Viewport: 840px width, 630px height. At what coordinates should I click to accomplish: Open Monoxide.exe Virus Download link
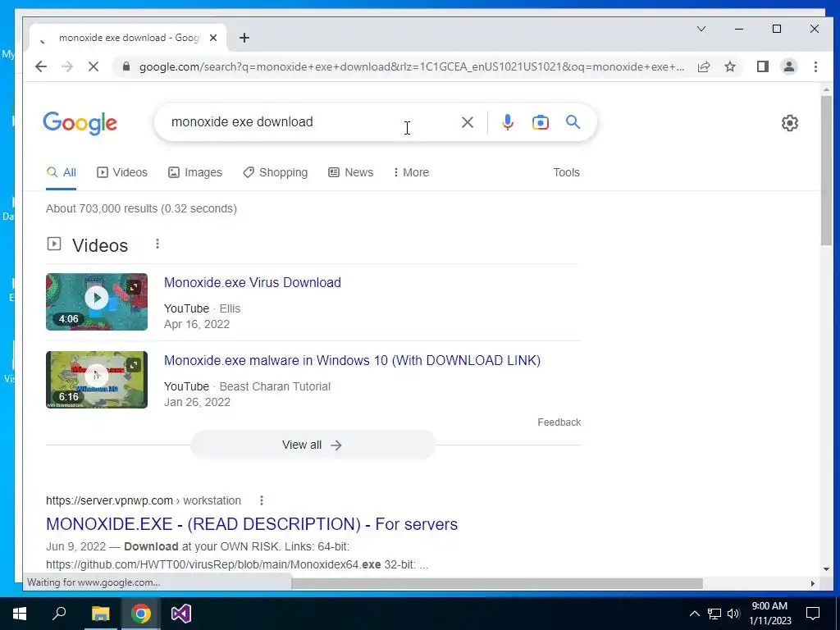[x=253, y=282]
